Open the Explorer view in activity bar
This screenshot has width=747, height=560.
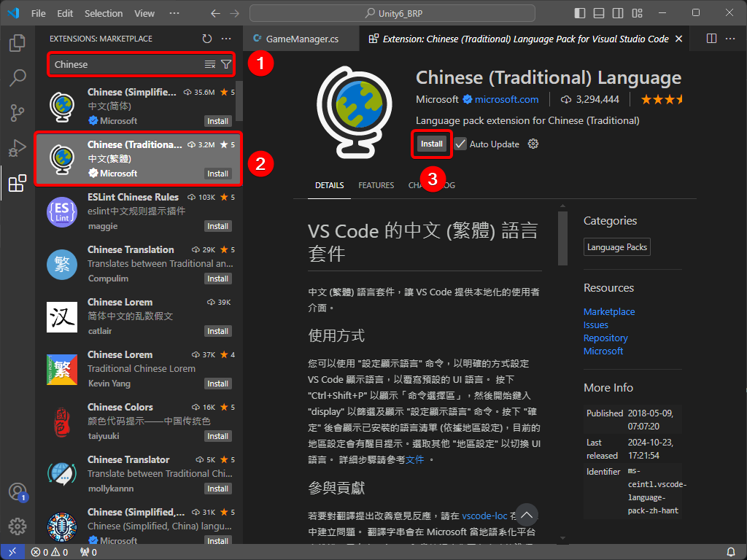coord(18,43)
